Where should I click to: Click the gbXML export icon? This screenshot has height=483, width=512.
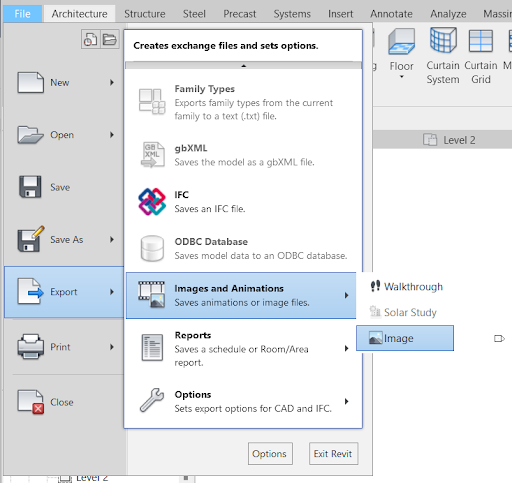[x=152, y=154]
